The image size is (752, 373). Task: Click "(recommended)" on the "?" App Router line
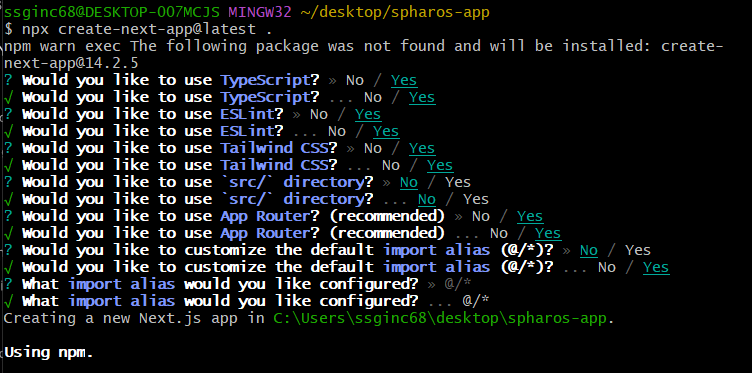coord(387,217)
